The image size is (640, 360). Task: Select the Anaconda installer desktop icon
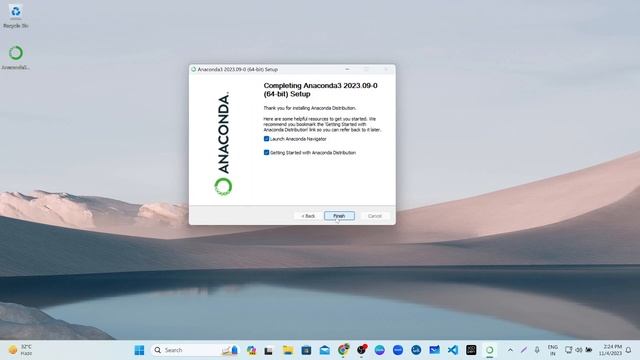pyautogui.click(x=16, y=58)
